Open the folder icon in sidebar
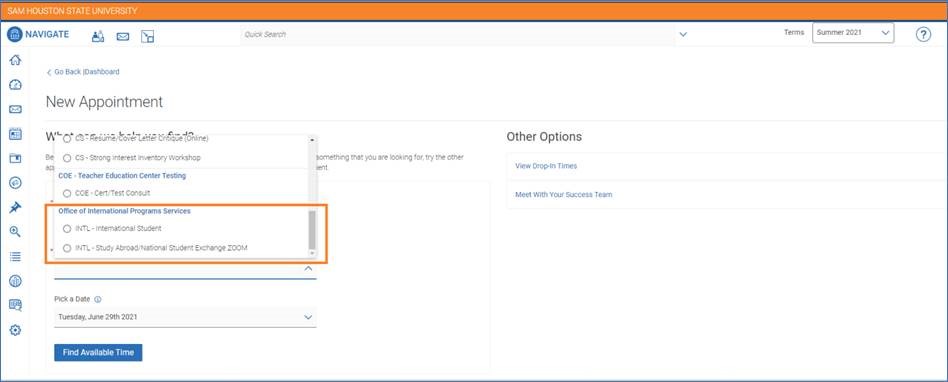This screenshot has height=382, width=948. tap(15, 158)
